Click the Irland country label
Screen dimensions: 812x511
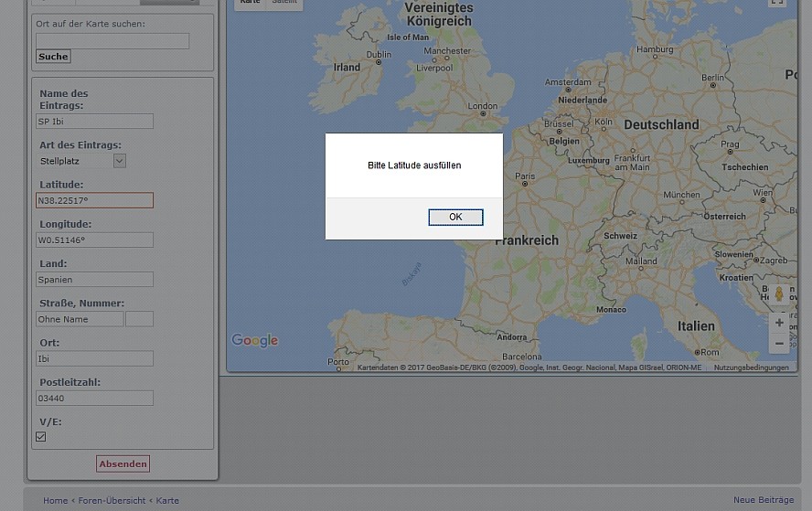[x=347, y=68]
